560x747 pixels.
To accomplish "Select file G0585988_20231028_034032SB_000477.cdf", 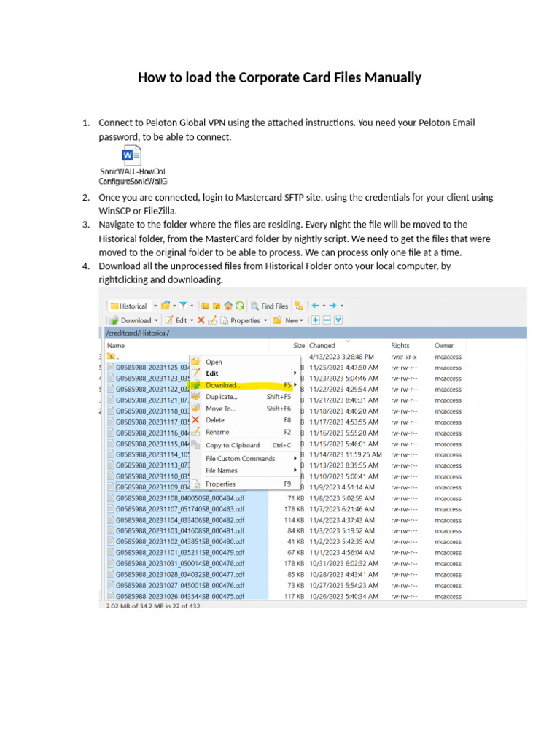I will [180, 575].
